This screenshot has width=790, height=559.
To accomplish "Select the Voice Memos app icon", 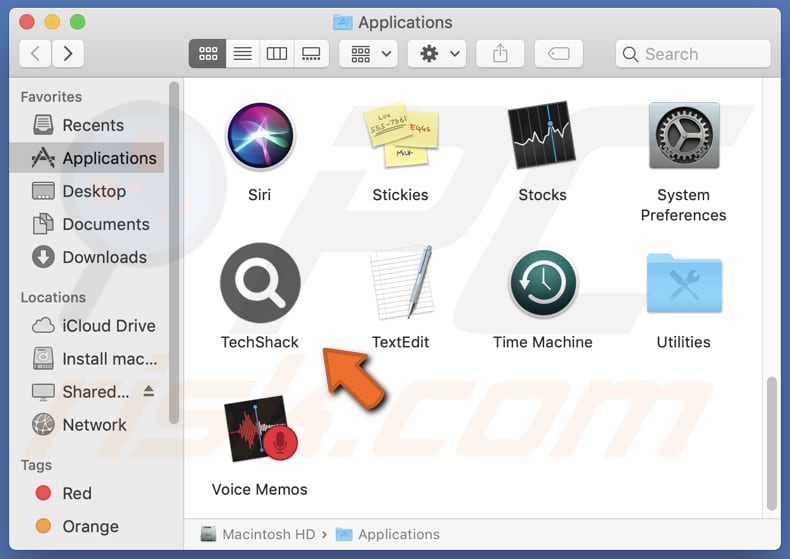I will 260,429.
